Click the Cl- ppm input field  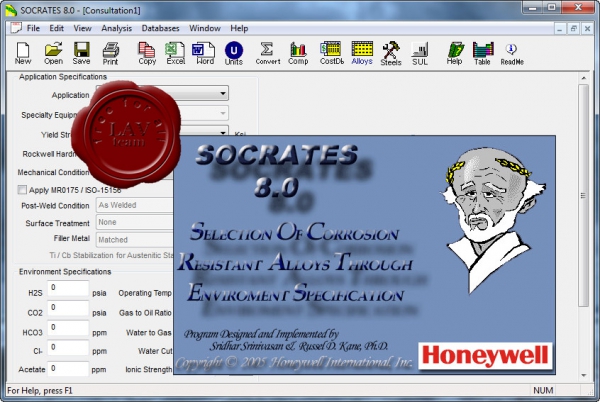tap(68, 348)
